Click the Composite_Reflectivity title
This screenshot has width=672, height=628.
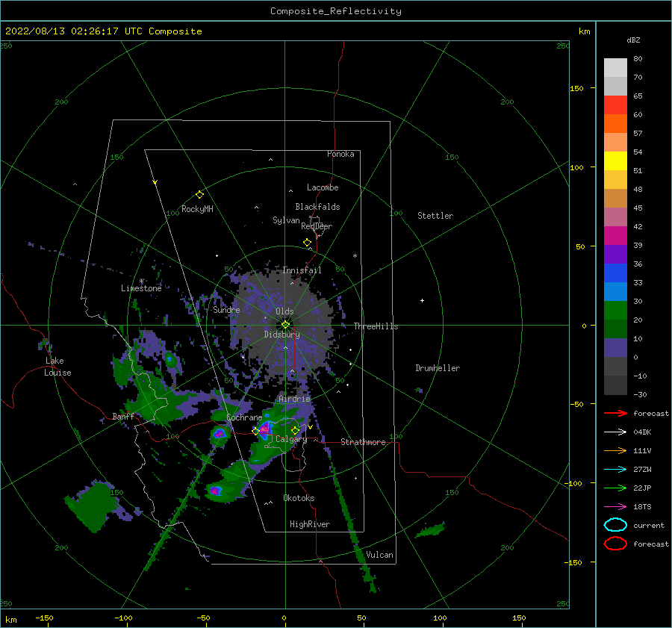coord(336,11)
